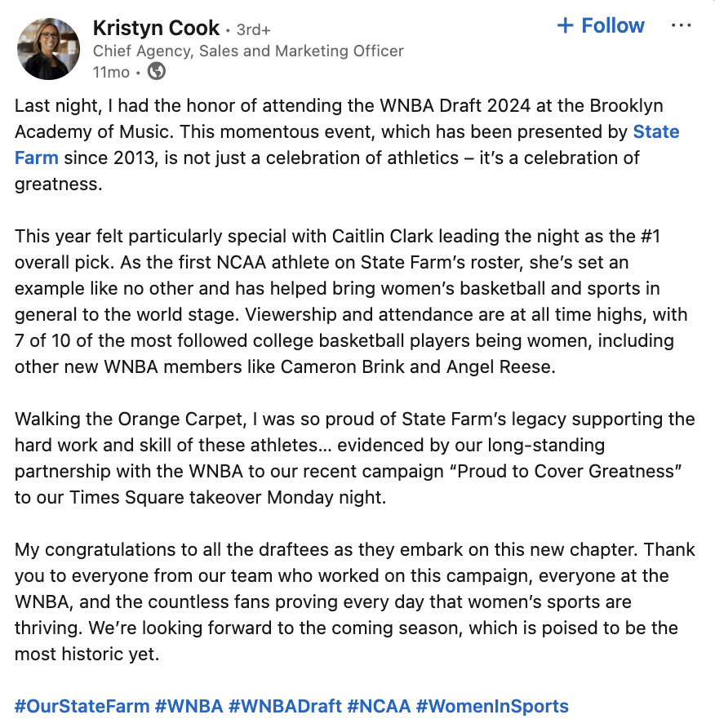Click the 11mo post timestamp
715x728 pixels.
coord(111,72)
